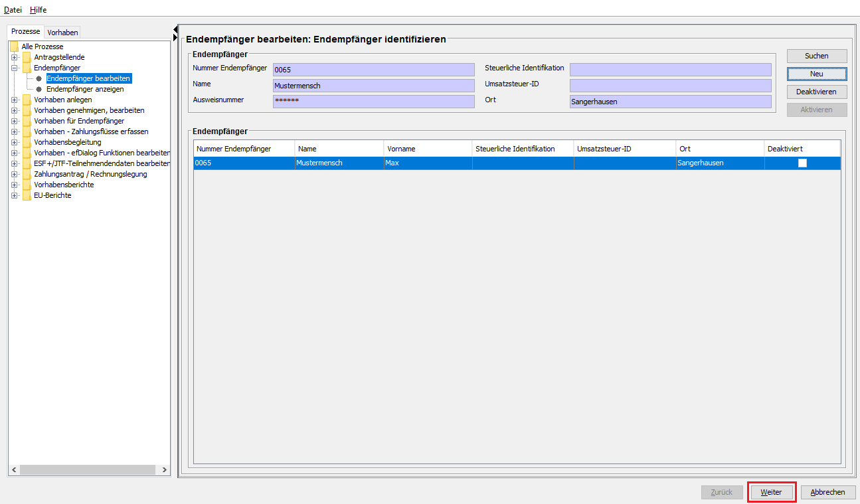This screenshot has height=504, width=860.
Task: Click the Vorhaben anlegen folder icon
Action: click(27, 100)
